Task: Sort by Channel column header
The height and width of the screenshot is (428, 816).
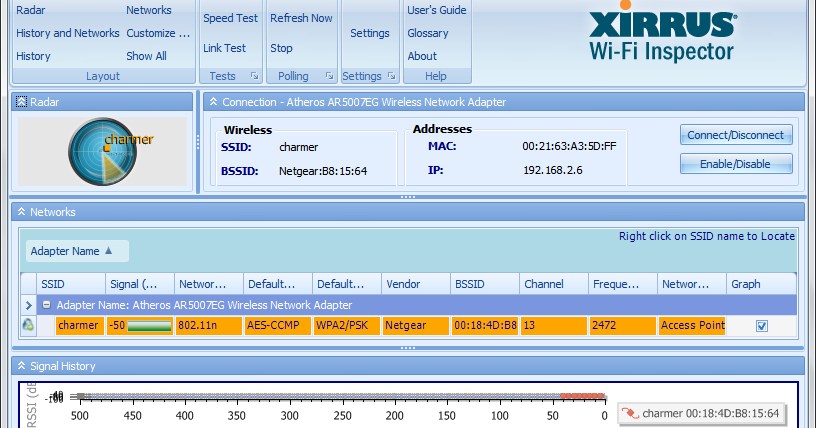Action: (x=554, y=284)
